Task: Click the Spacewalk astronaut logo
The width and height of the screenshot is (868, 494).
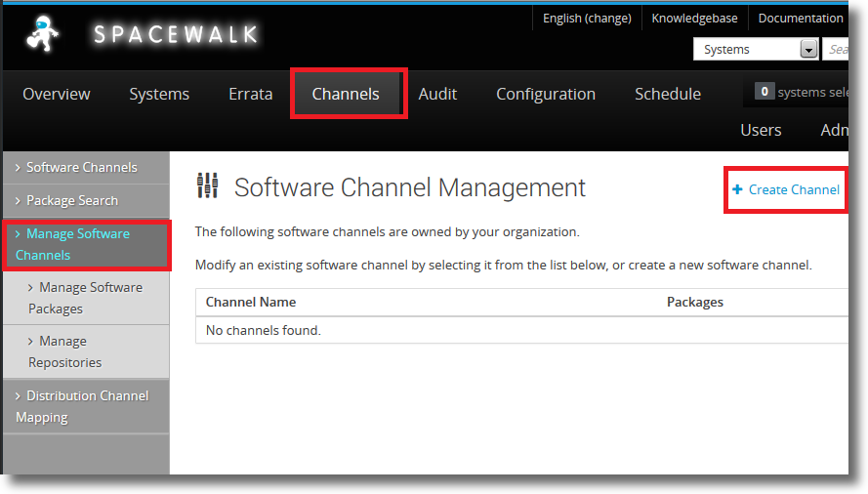Action: (42, 34)
